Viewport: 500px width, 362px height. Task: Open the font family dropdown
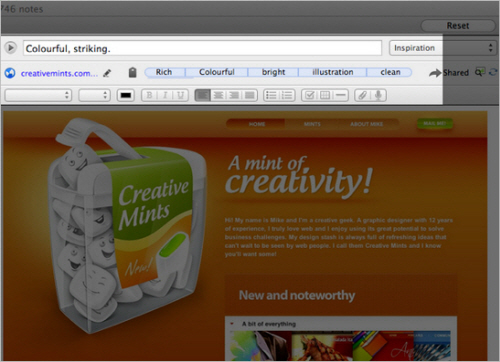click(38, 96)
